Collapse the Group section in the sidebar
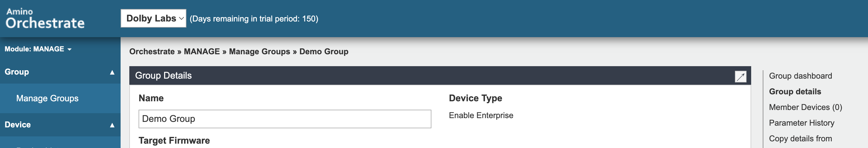This screenshot has height=148, width=868. click(x=112, y=72)
